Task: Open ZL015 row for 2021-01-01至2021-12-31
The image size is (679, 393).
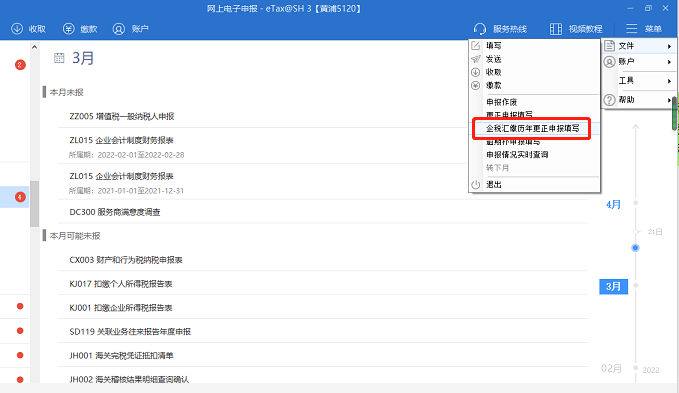Action: click(323, 182)
